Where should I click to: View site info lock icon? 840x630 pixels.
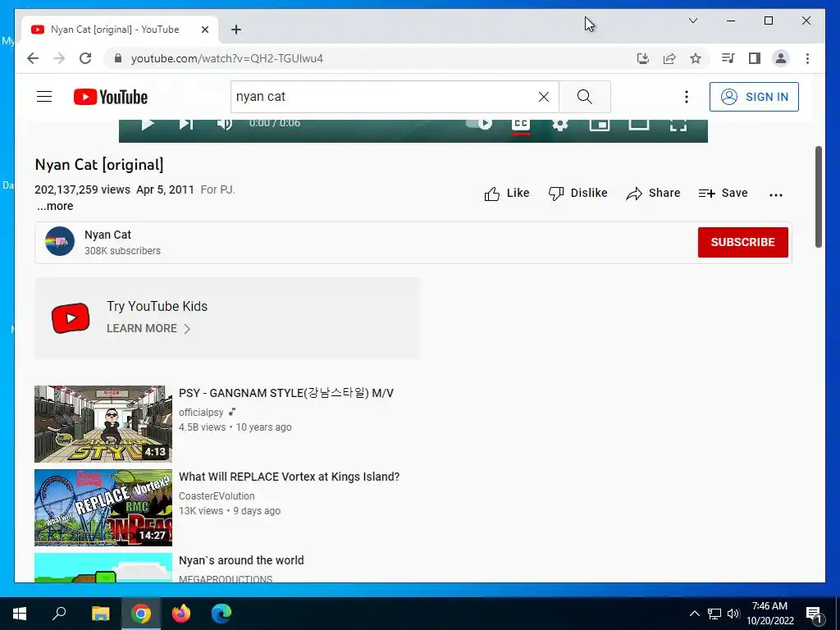118,58
